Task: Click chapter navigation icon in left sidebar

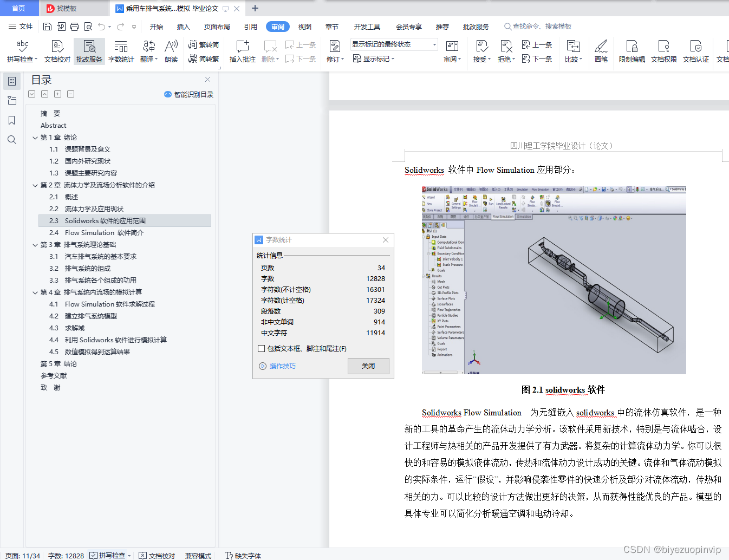Action: [12, 101]
